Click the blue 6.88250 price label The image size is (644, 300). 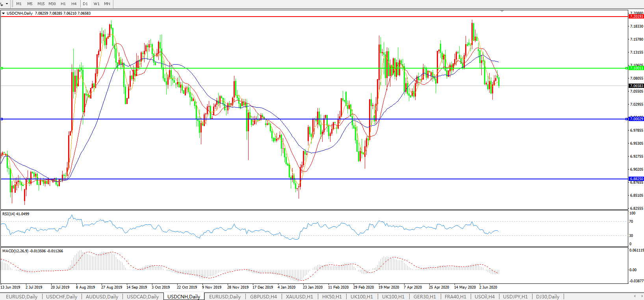pos(636,179)
